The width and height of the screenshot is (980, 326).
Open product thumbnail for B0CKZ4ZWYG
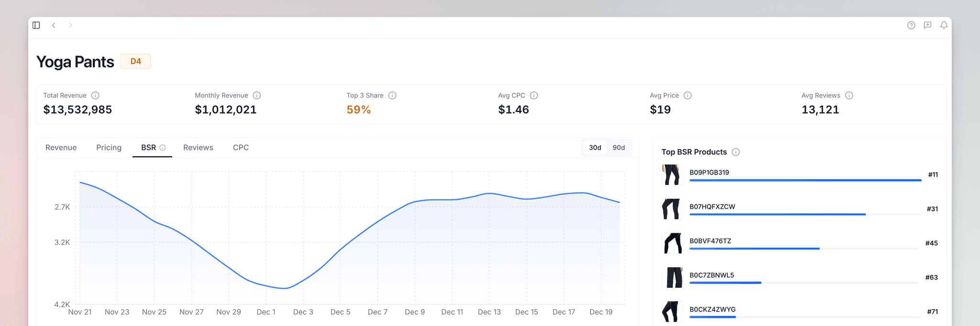672,312
